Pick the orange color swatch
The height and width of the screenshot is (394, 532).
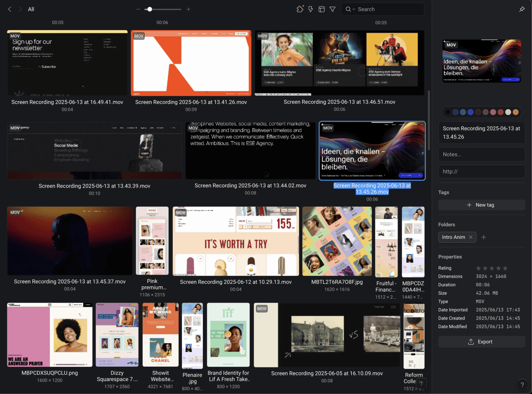[516, 112]
